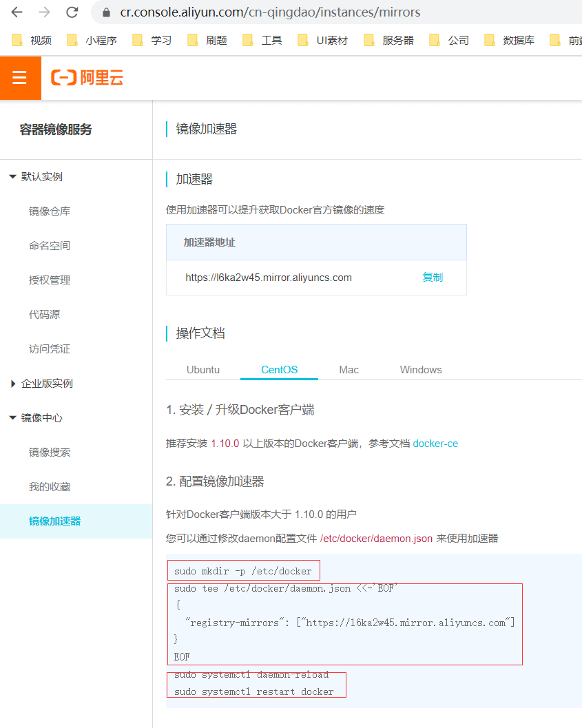Open the 服务器 bookmark folder
The height and width of the screenshot is (728, 582).
pos(388,41)
